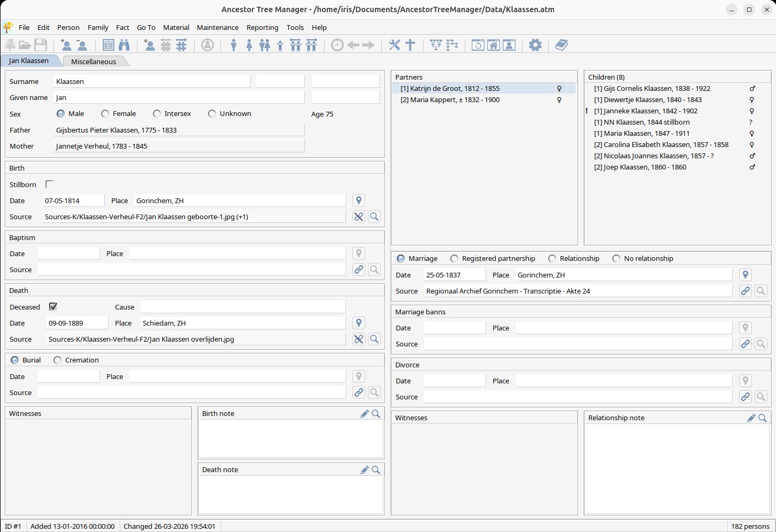Click the death Cause input field

click(x=243, y=307)
